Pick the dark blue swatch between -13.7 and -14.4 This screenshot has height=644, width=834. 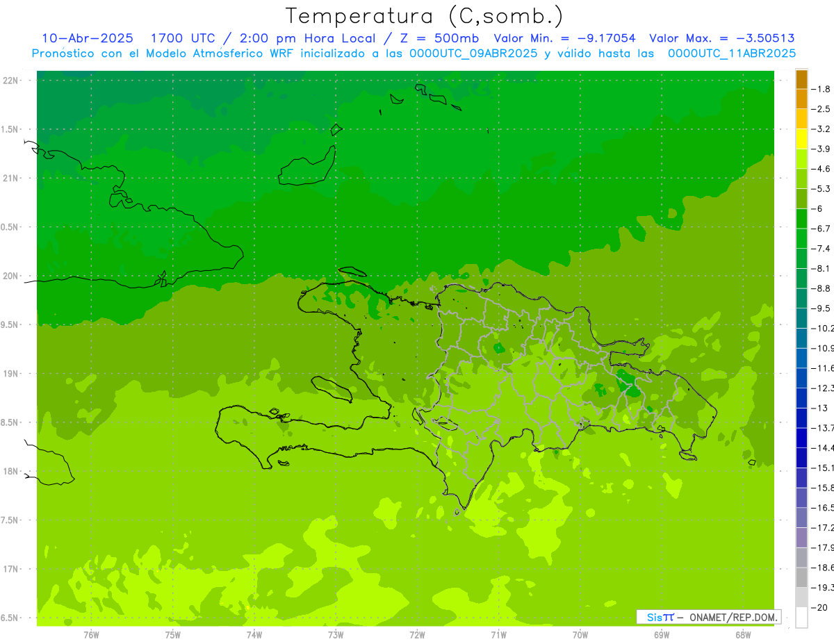[801, 438]
